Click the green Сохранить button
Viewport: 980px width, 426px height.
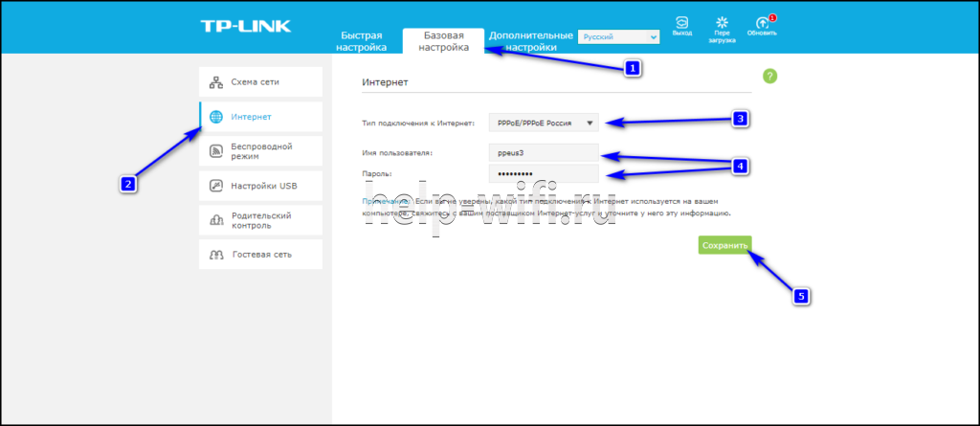click(x=725, y=246)
